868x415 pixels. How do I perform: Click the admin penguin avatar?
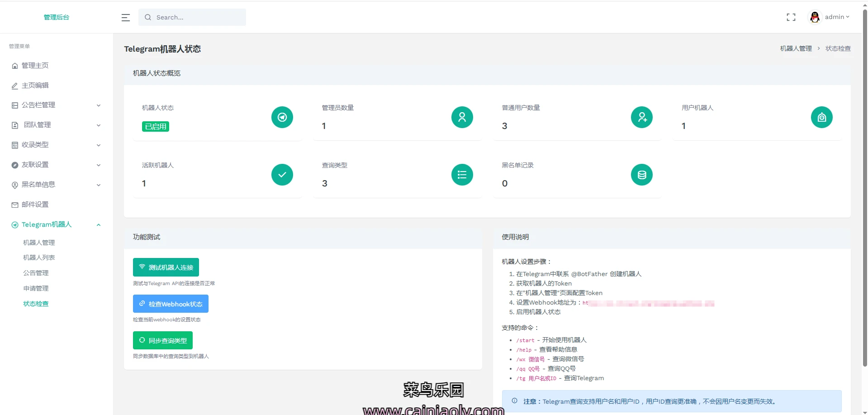(815, 17)
